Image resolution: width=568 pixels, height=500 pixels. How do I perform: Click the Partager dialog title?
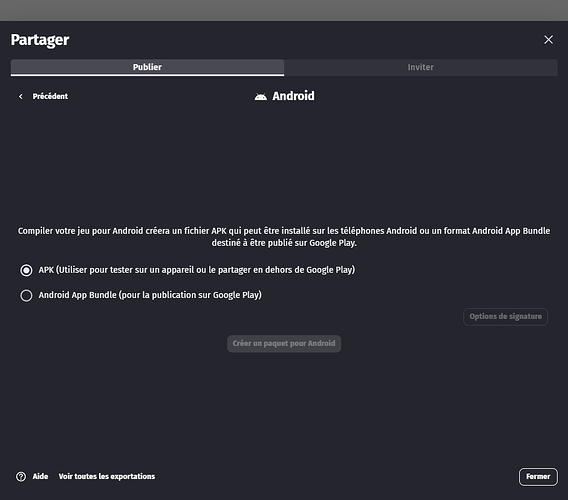click(x=40, y=40)
